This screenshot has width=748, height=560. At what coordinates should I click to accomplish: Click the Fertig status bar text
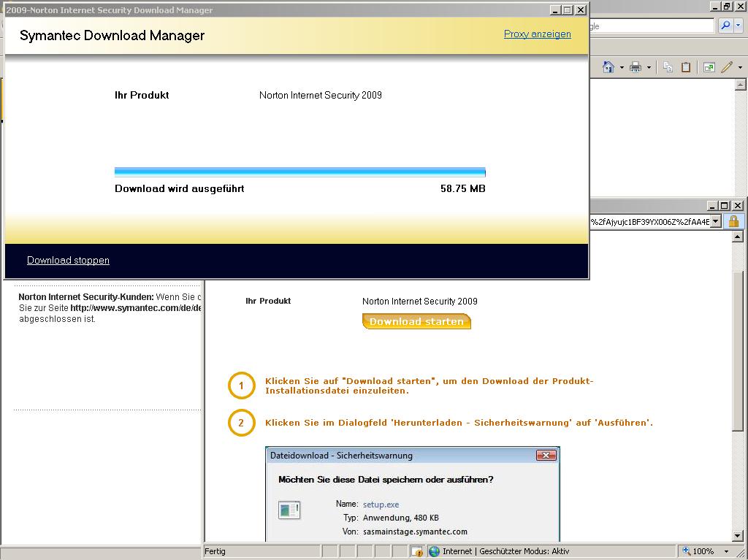point(215,551)
